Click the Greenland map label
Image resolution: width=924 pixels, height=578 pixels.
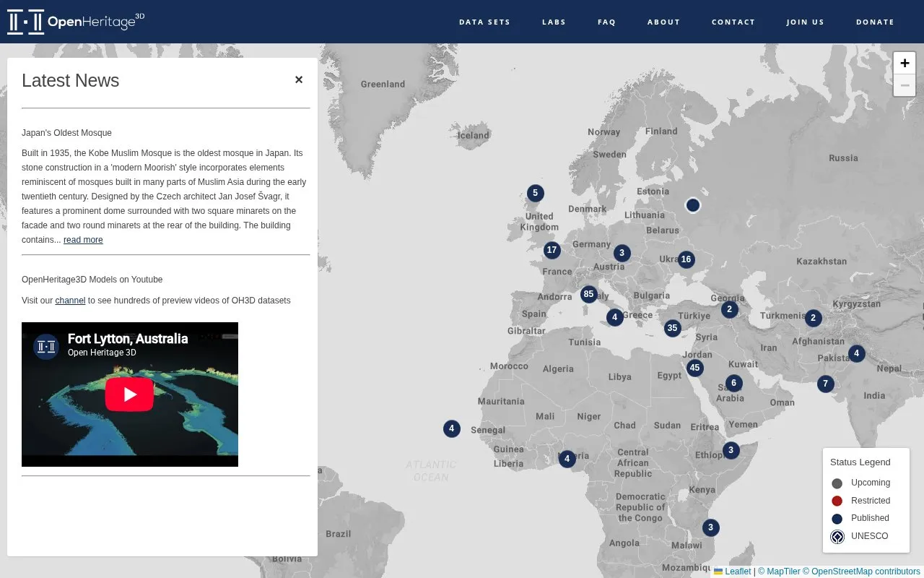point(383,84)
